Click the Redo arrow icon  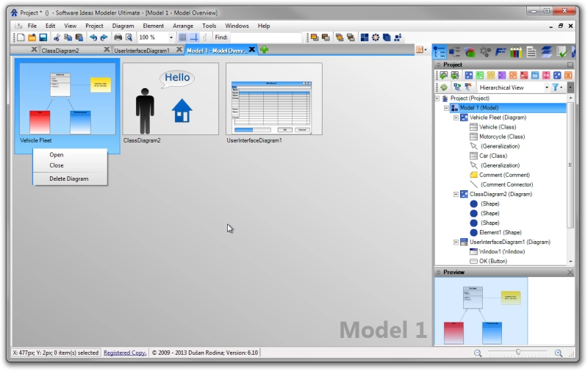[104, 37]
